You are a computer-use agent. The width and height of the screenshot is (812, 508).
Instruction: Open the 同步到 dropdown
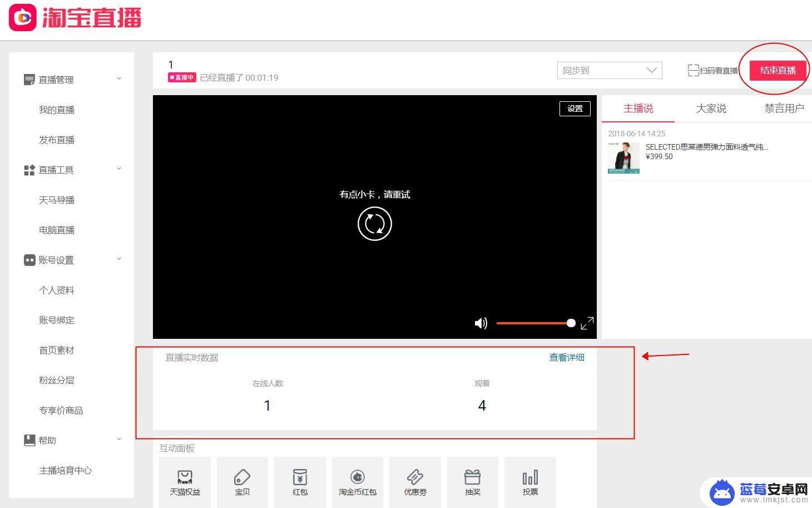point(610,71)
